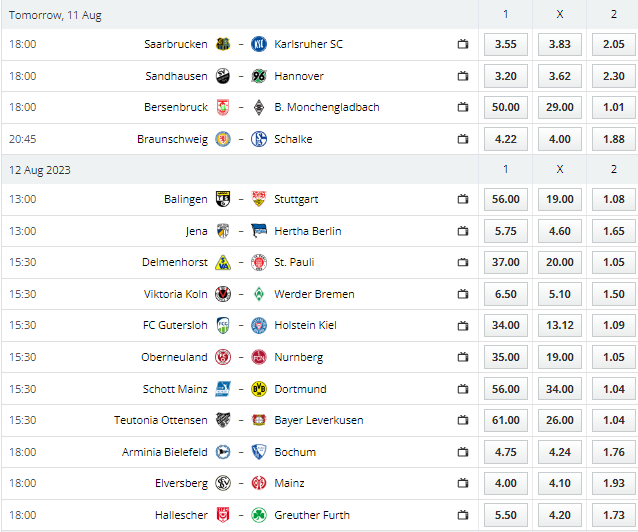638x532 pixels.
Task: Choose draw odds 13.12 for FC Gutersloh match
Action: tap(560, 325)
